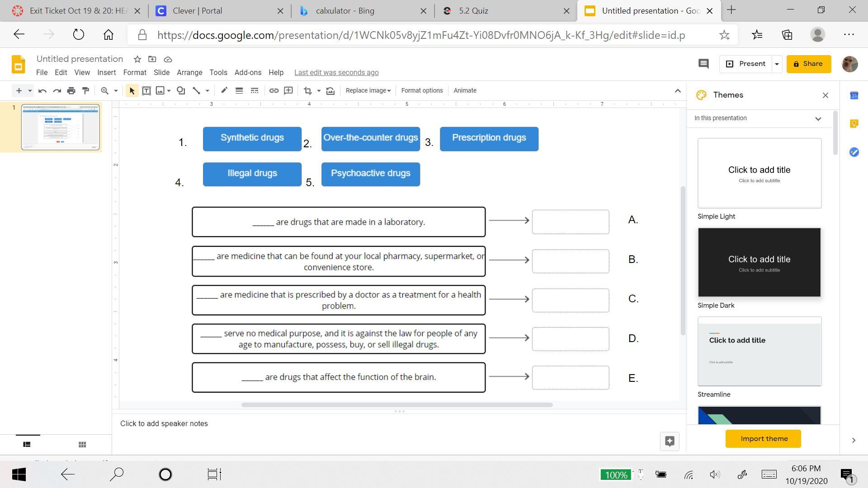Click the print icon in toolbar
The image size is (868, 488).
coord(71,91)
